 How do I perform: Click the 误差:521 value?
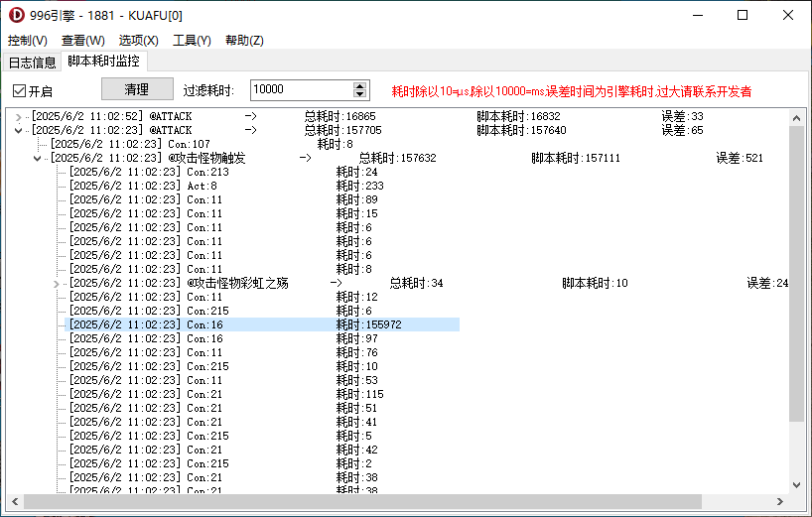[740, 158]
